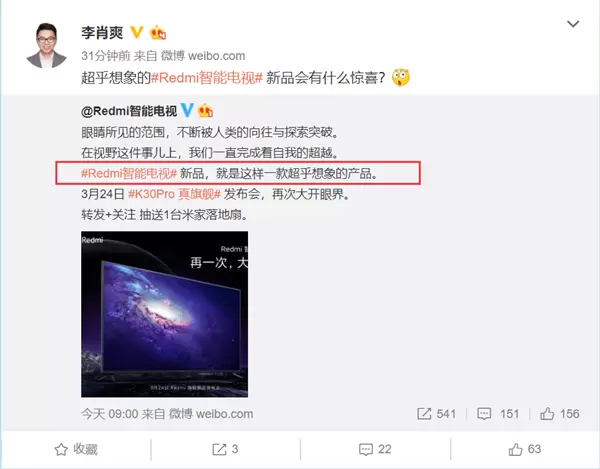This screenshot has height=469, width=600.
Task: Open the #K30Pro 真旗舰# hashtag
Action: 174,194
